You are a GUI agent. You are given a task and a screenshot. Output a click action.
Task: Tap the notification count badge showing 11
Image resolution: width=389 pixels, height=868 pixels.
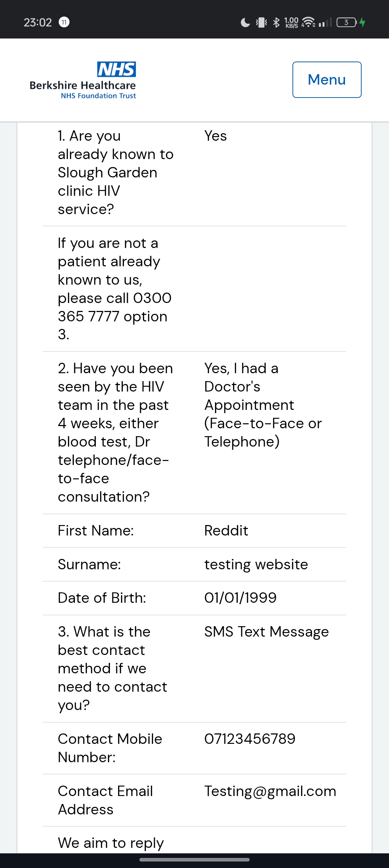click(64, 22)
